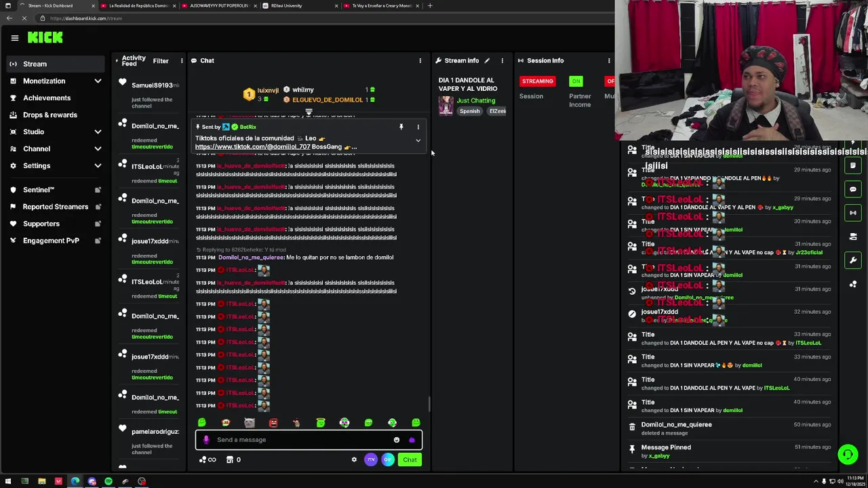Select the red angry face emote
This screenshot has width=868, height=488.
(x=273, y=423)
